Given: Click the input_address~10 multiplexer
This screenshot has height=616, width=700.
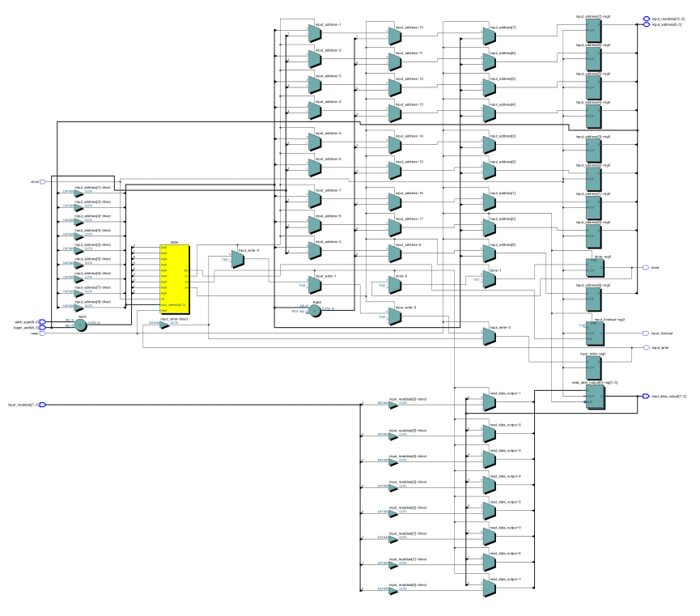Looking at the screenshot, I should click(395, 36).
